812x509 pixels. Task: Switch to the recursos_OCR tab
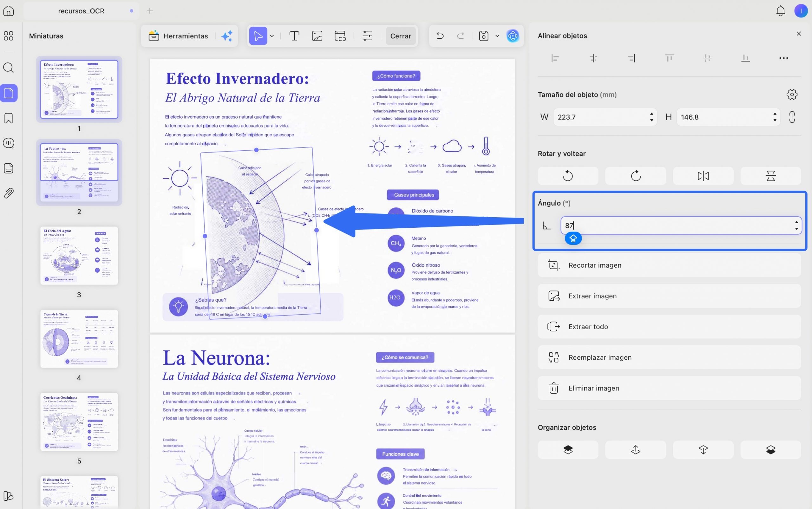tap(81, 11)
